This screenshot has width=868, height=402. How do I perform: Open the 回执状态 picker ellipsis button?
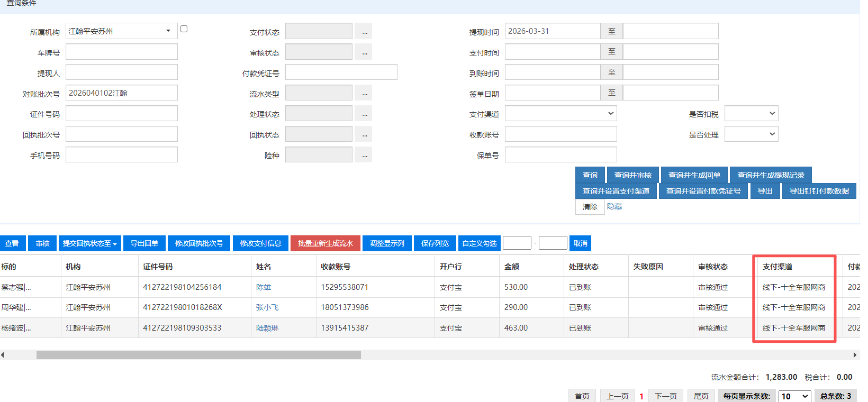(363, 134)
